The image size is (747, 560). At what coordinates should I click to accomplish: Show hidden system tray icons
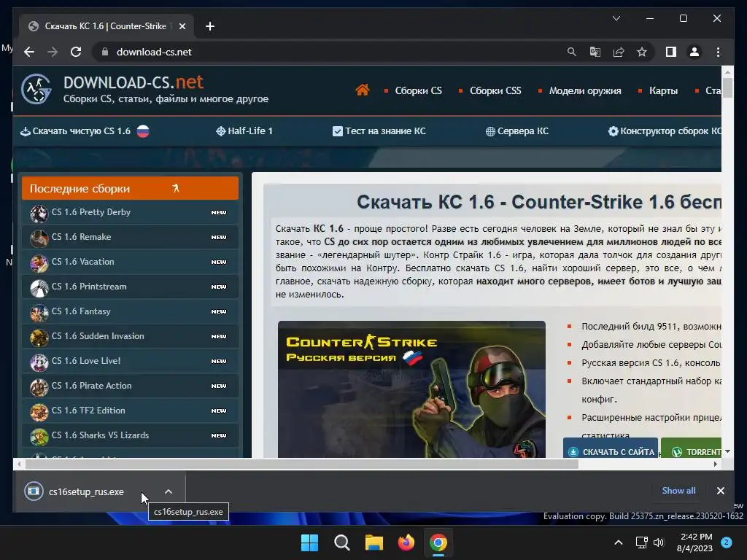coord(619,542)
